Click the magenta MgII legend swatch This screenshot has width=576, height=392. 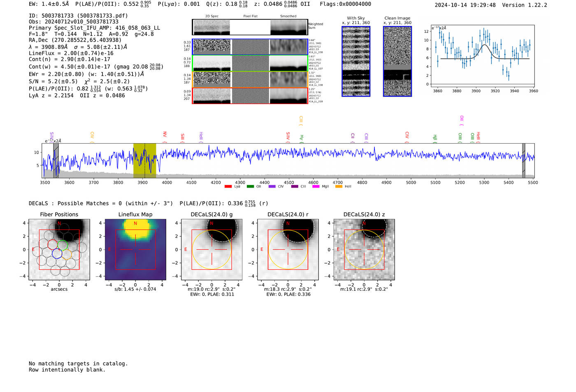tap(316, 186)
